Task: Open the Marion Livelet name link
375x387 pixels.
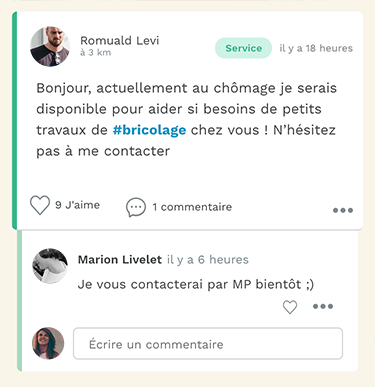Action: pyautogui.click(x=120, y=259)
